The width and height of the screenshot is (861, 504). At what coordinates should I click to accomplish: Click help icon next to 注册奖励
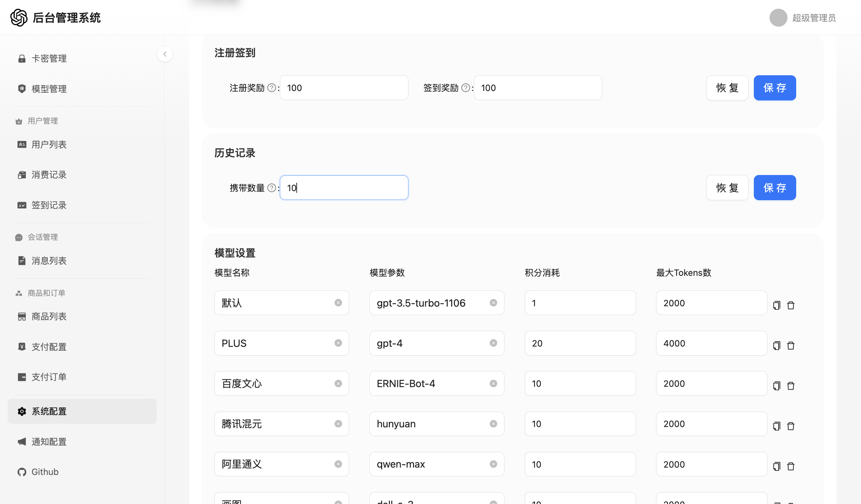(x=271, y=88)
